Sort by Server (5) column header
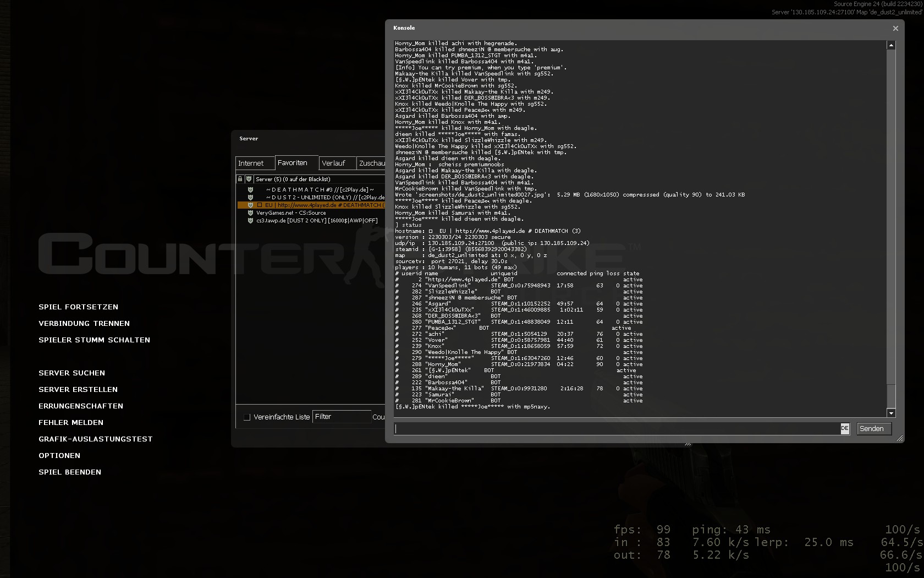The height and width of the screenshot is (578, 924). 319,179
